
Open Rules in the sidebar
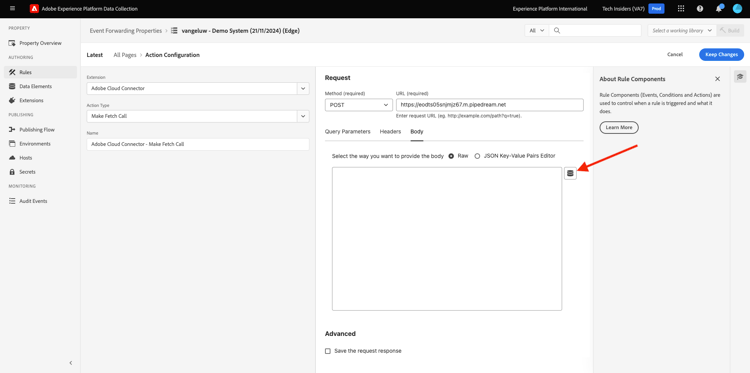click(x=40, y=72)
